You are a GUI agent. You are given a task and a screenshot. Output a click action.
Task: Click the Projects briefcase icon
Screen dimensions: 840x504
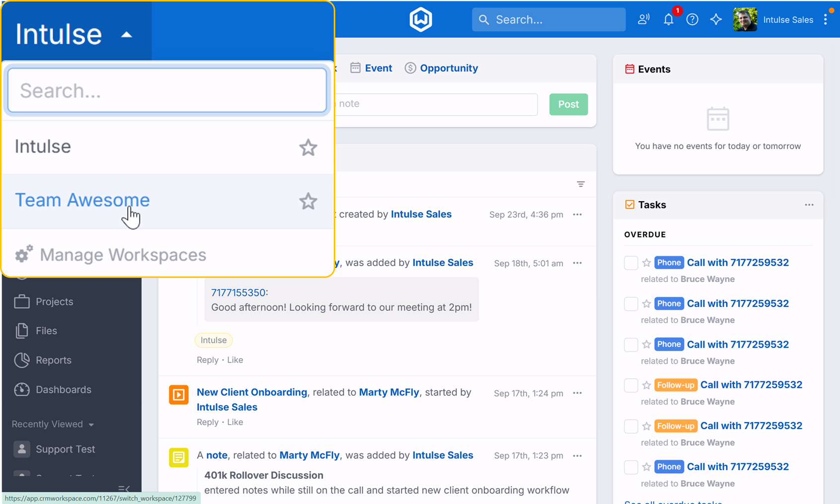(x=22, y=301)
